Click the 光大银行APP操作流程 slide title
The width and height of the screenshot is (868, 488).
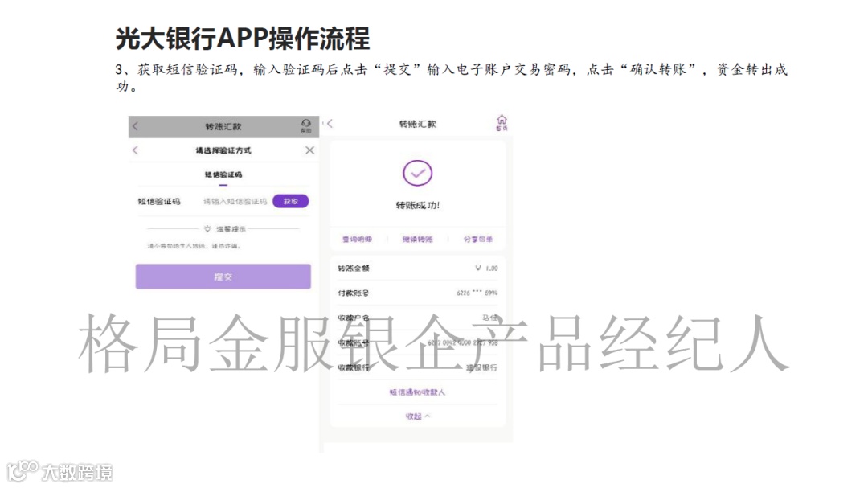click(x=243, y=39)
